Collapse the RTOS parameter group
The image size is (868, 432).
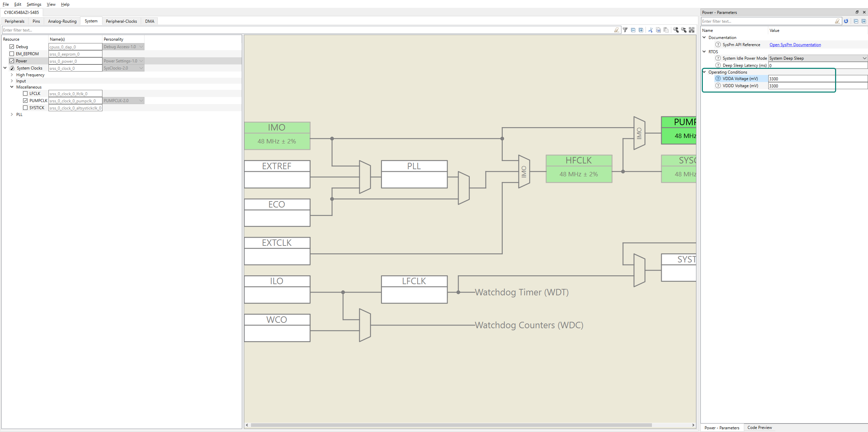(x=704, y=52)
